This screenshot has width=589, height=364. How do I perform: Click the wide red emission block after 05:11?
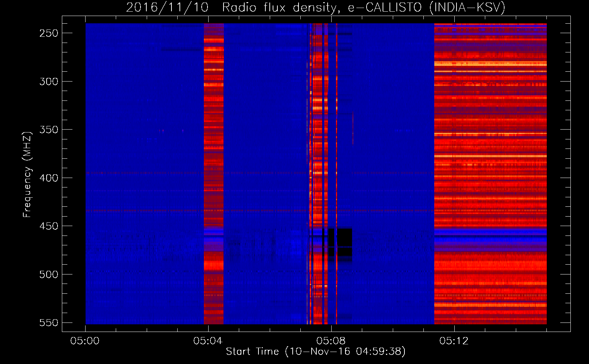(x=490, y=174)
